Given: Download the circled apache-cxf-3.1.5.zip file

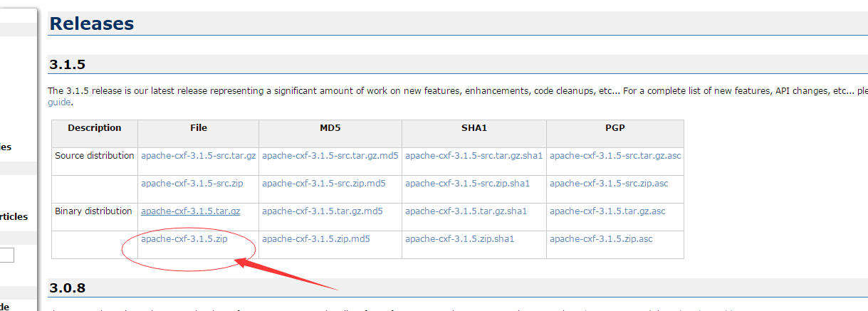Looking at the screenshot, I should [184, 239].
